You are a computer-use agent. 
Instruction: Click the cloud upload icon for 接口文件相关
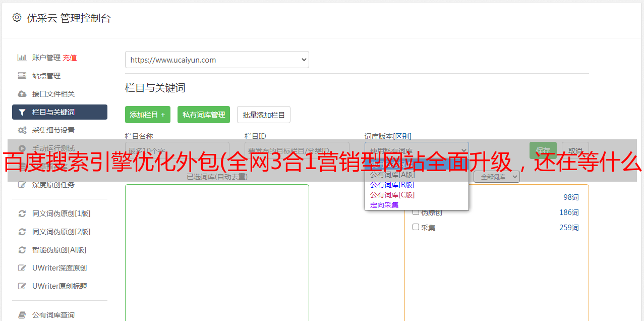tap(22, 94)
